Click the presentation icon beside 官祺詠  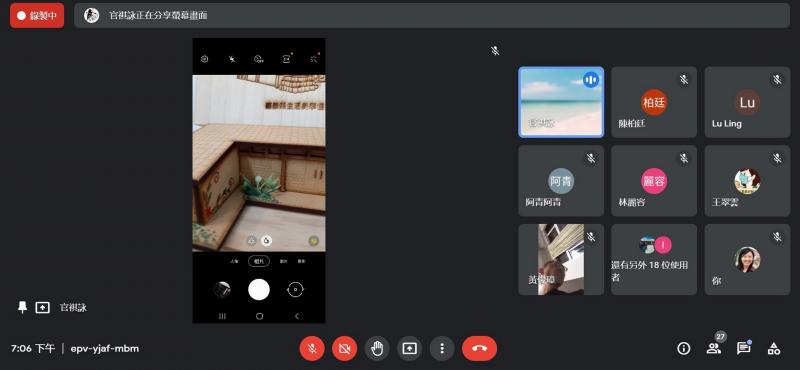(42, 308)
